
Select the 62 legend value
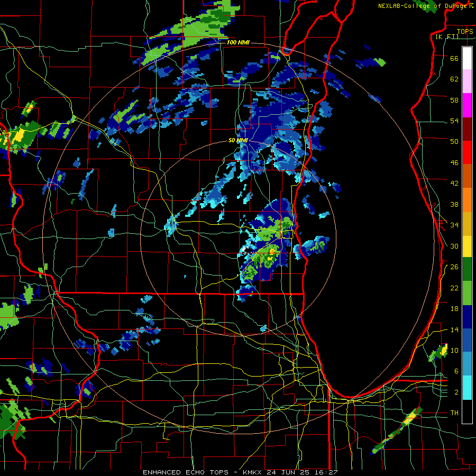tap(454, 79)
